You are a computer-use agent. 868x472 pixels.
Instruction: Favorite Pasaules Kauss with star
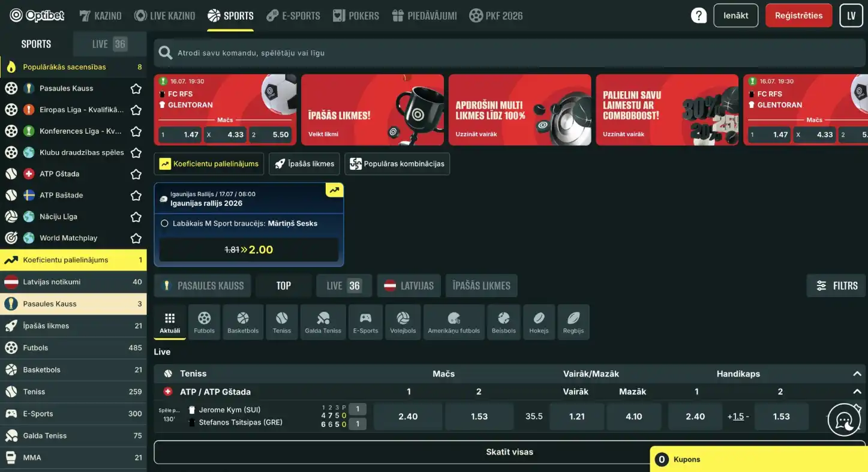point(136,89)
